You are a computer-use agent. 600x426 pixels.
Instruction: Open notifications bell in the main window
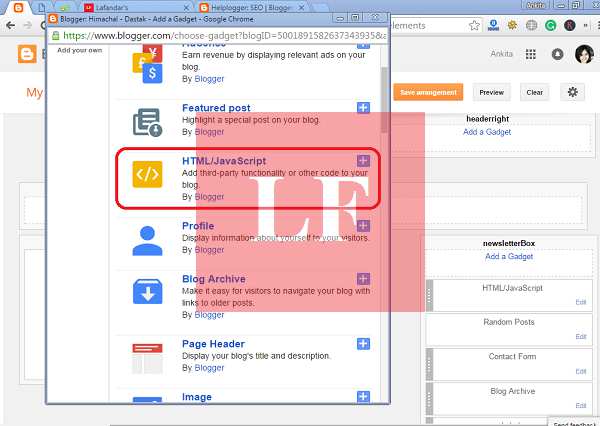point(557,54)
